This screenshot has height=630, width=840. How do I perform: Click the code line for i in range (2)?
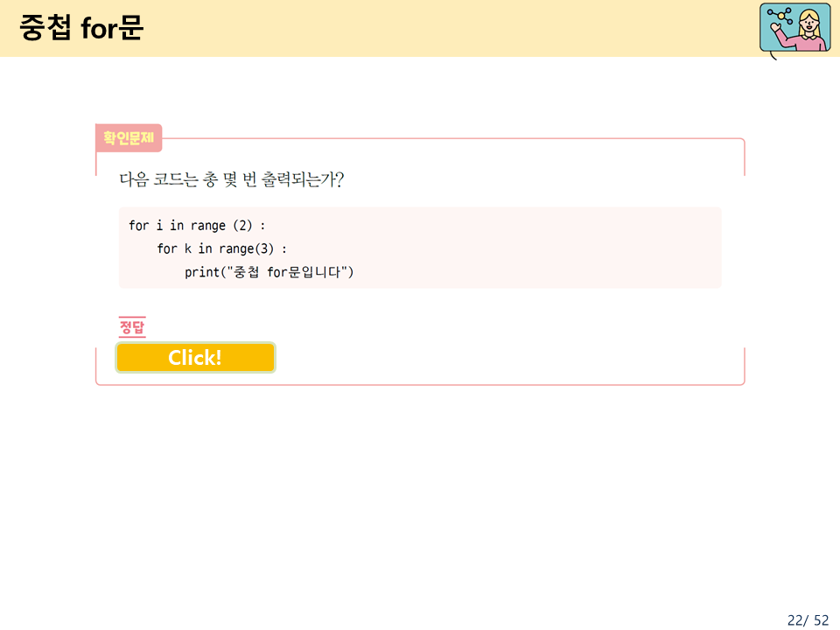[197, 226]
